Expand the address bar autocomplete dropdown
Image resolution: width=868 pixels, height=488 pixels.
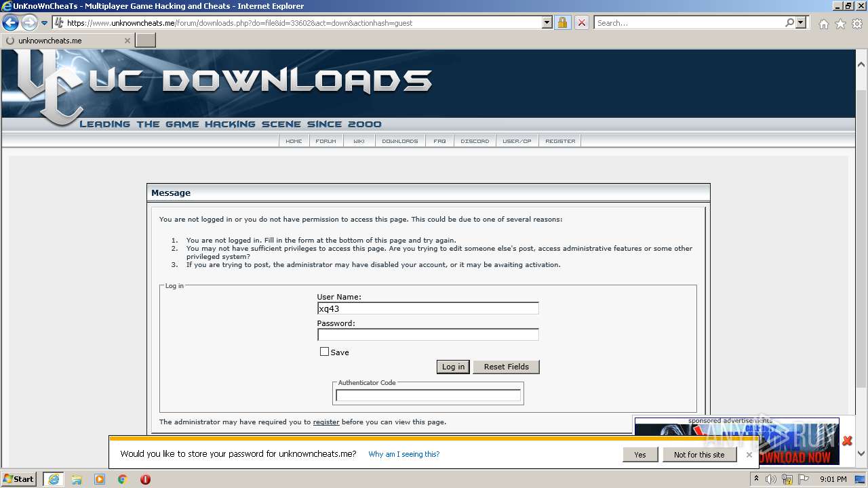tap(547, 22)
